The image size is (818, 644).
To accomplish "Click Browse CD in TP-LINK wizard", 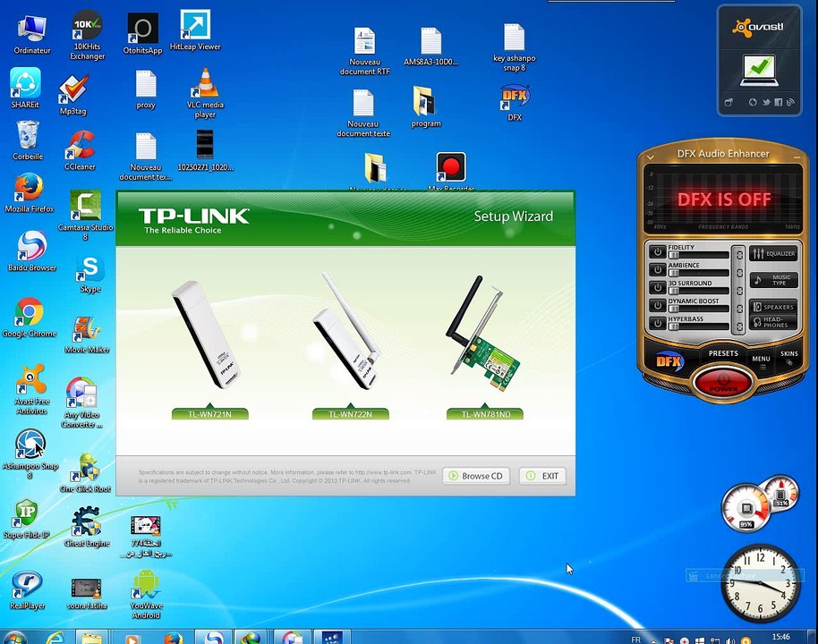I will pyautogui.click(x=476, y=476).
